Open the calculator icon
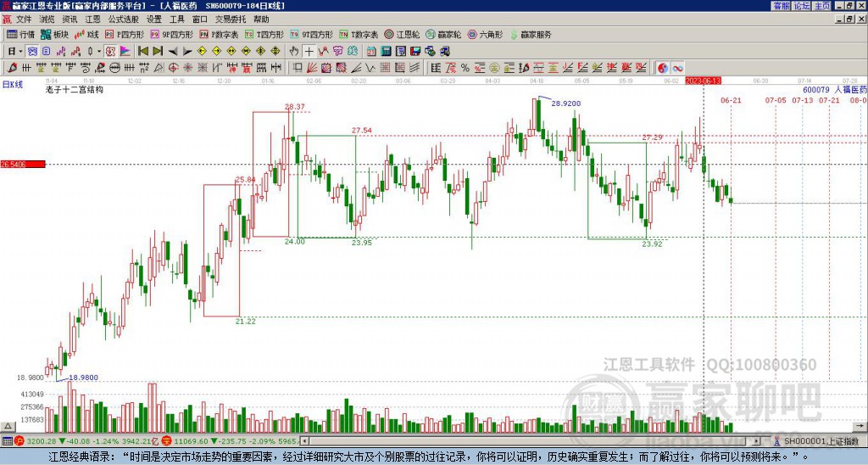868x465 pixels. click(387, 51)
